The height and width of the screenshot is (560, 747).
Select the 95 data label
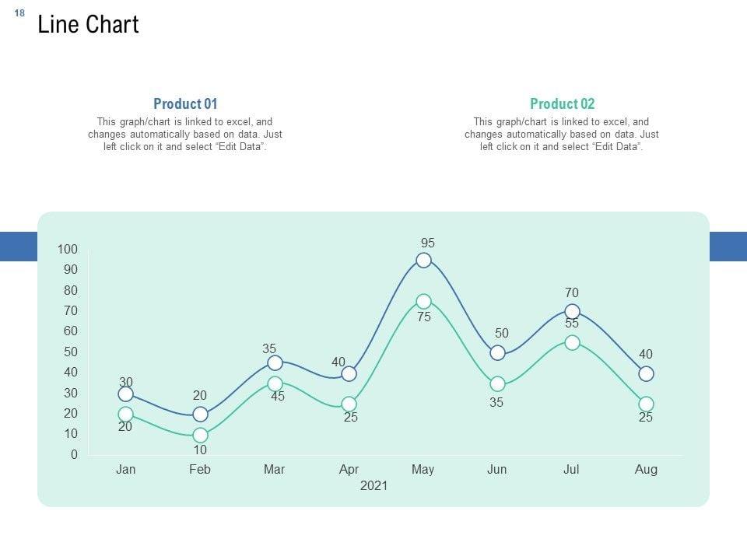[x=428, y=243]
